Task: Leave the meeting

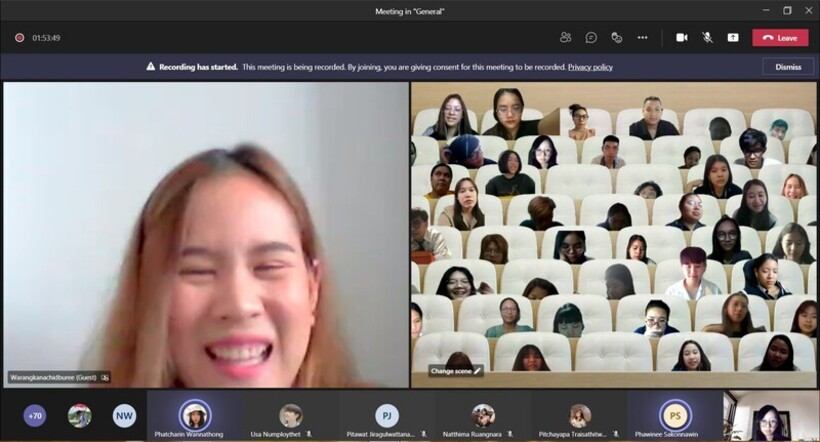Action: (x=780, y=37)
